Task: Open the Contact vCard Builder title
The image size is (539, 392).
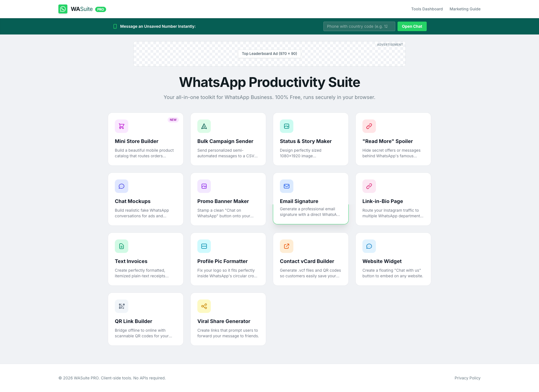Action: click(x=307, y=261)
